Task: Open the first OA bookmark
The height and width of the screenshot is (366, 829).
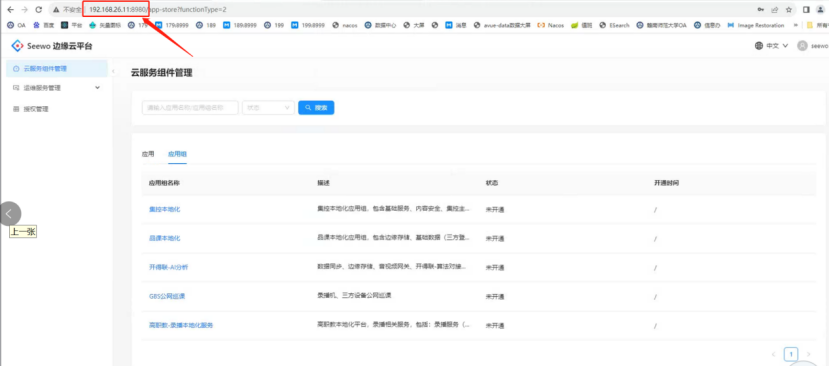Action: pos(16,25)
